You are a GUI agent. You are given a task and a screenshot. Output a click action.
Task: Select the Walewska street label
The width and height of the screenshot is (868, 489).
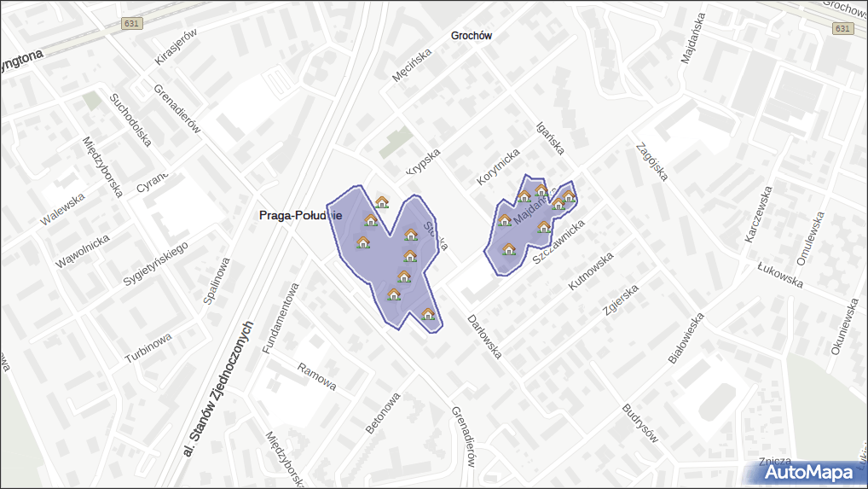point(64,209)
